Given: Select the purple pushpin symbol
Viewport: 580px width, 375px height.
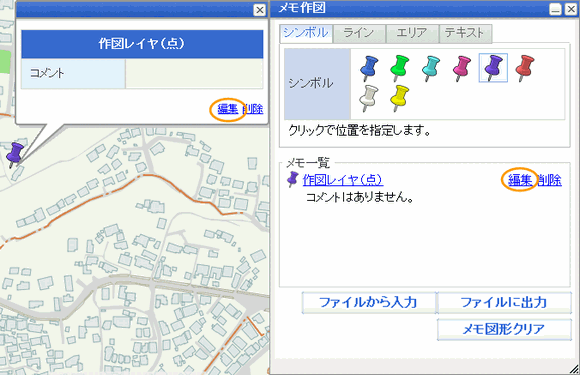Looking at the screenshot, I should (493, 68).
